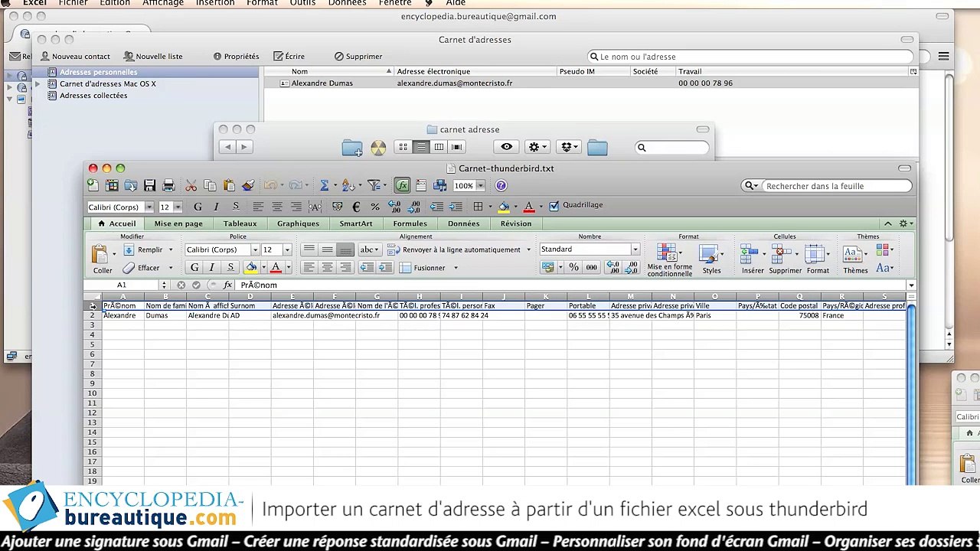Open Renvoyer à la ligne automatiquement options
The width and height of the screenshot is (980, 551).
(x=528, y=249)
